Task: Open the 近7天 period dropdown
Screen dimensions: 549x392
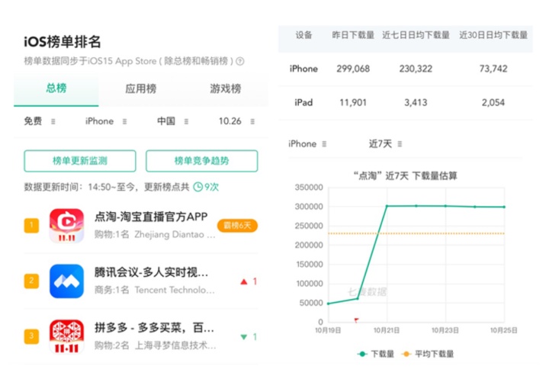Action: 386,144
